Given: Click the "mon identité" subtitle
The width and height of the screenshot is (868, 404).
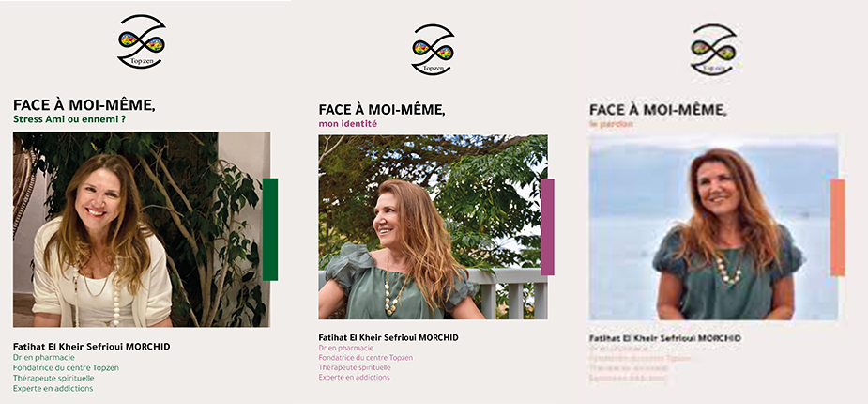Looking at the screenshot, I should [x=347, y=124].
